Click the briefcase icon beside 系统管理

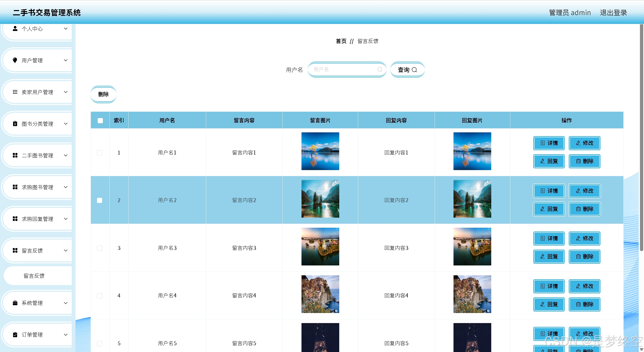pyautogui.click(x=15, y=303)
